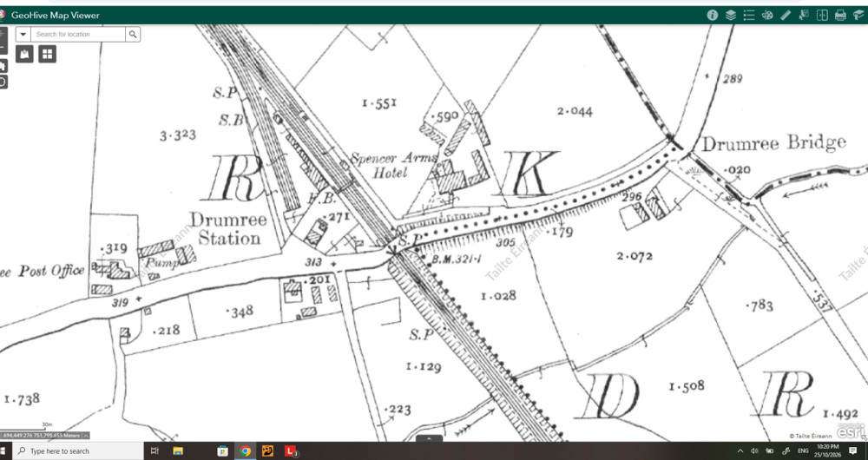
Task: Open the clock showing 10:20 PM
Action: [x=827, y=450]
